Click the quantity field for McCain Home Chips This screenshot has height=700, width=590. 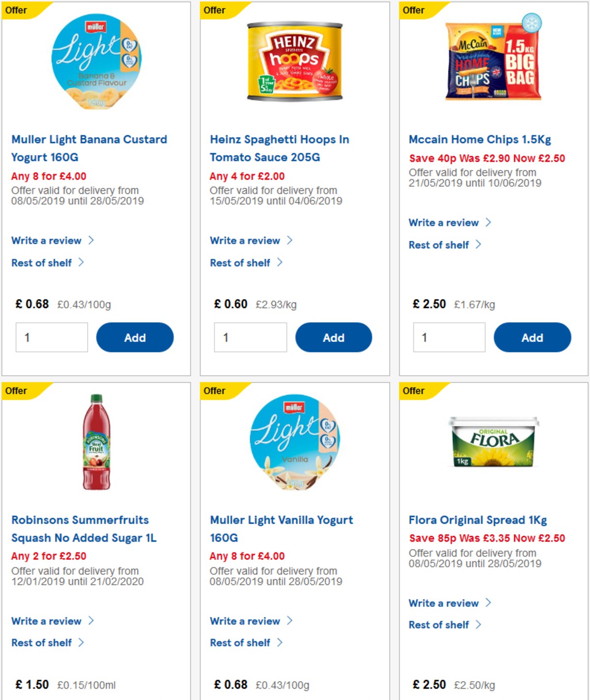(x=449, y=337)
